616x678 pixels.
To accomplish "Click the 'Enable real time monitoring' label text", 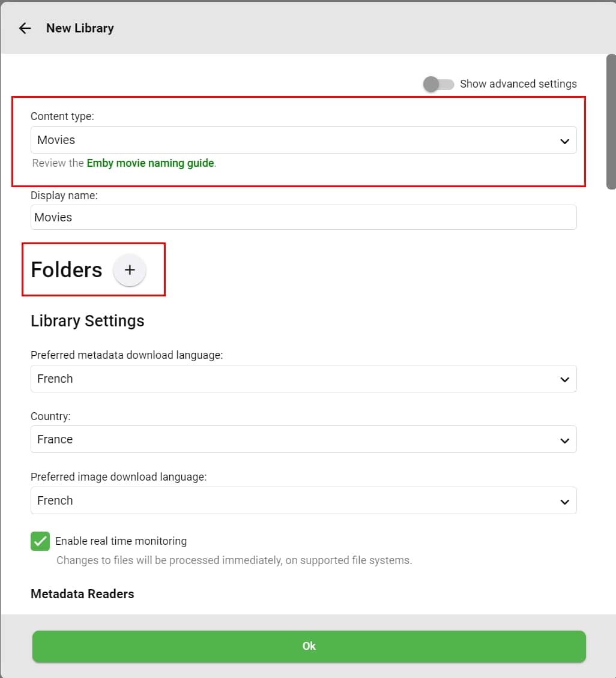I will coord(121,541).
